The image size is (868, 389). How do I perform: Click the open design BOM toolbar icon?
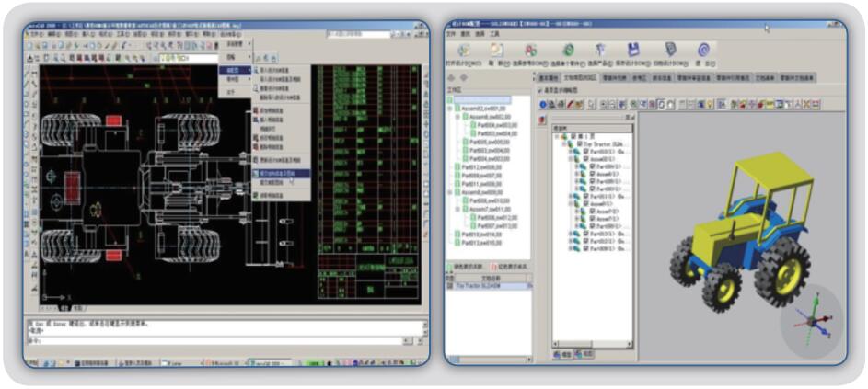click(462, 51)
